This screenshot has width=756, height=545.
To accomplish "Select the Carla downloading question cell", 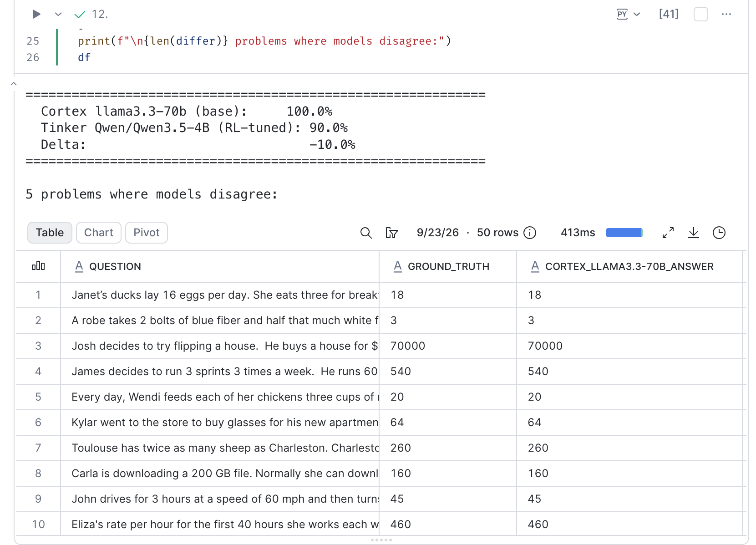I will (220, 474).
